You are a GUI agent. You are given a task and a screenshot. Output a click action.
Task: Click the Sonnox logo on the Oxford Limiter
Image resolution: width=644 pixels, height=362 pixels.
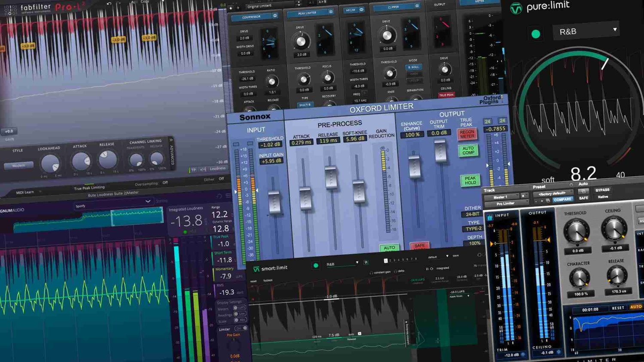[x=254, y=117]
